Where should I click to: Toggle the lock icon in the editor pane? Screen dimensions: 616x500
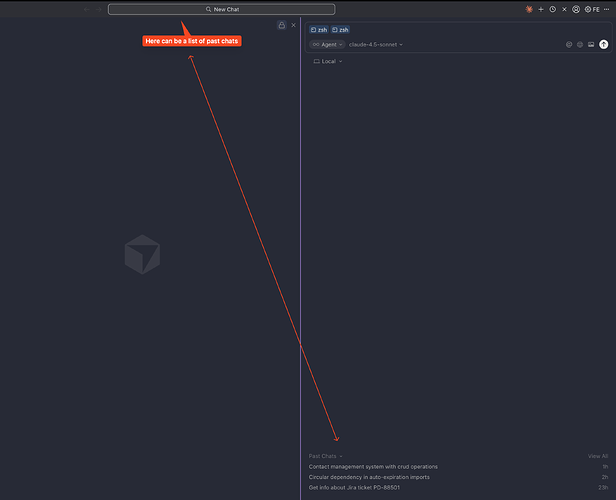point(282,25)
